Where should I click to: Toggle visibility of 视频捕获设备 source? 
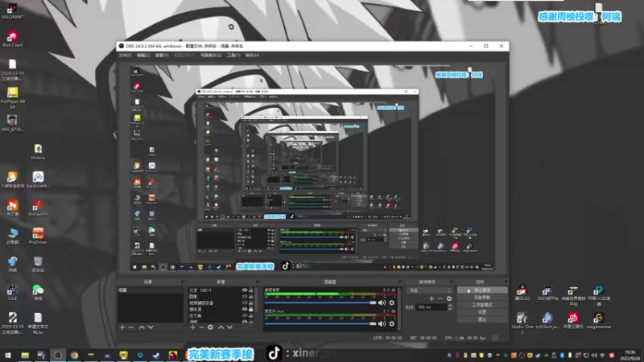click(x=245, y=303)
